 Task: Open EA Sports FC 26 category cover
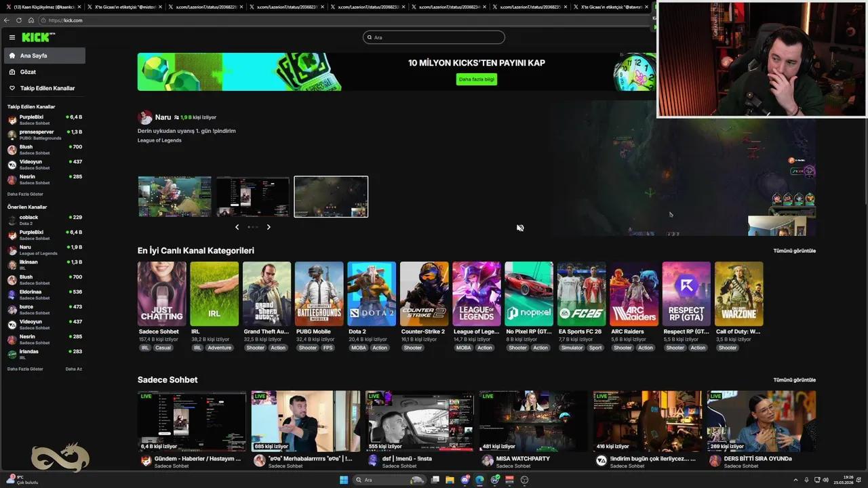coord(582,293)
